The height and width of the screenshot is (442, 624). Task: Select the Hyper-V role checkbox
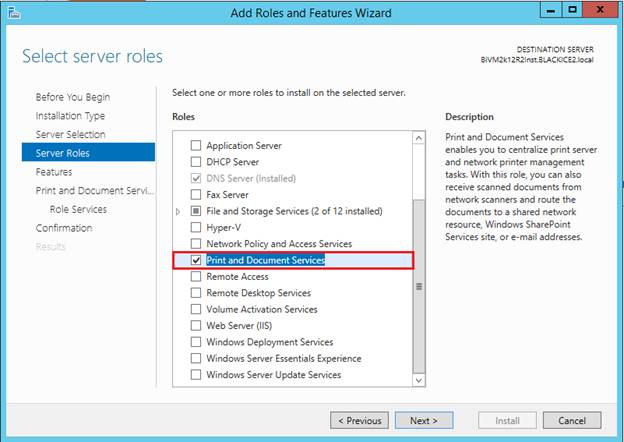196,227
